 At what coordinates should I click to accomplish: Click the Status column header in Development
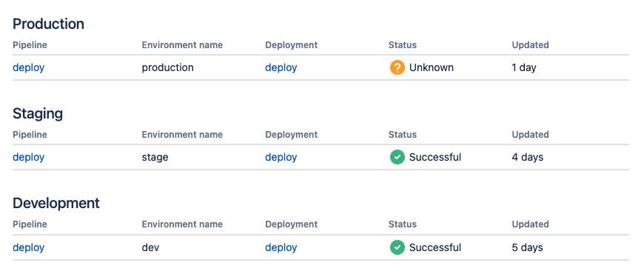tap(403, 224)
